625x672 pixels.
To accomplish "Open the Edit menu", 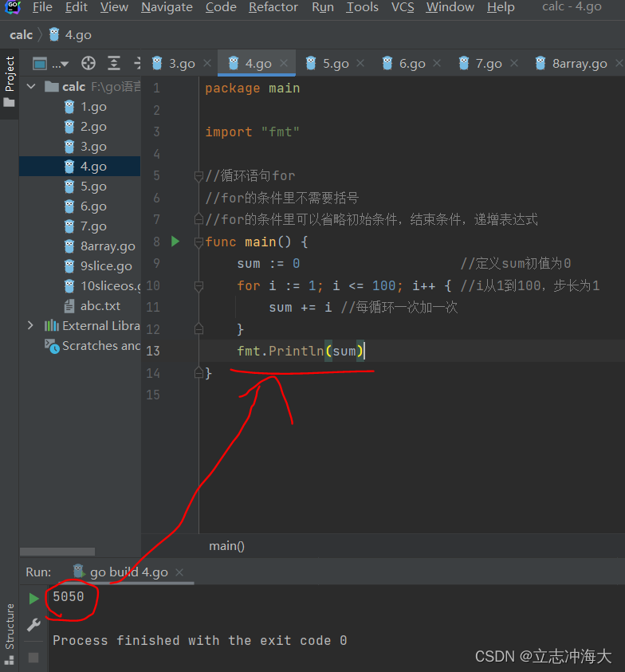I will tap(77, 7).
